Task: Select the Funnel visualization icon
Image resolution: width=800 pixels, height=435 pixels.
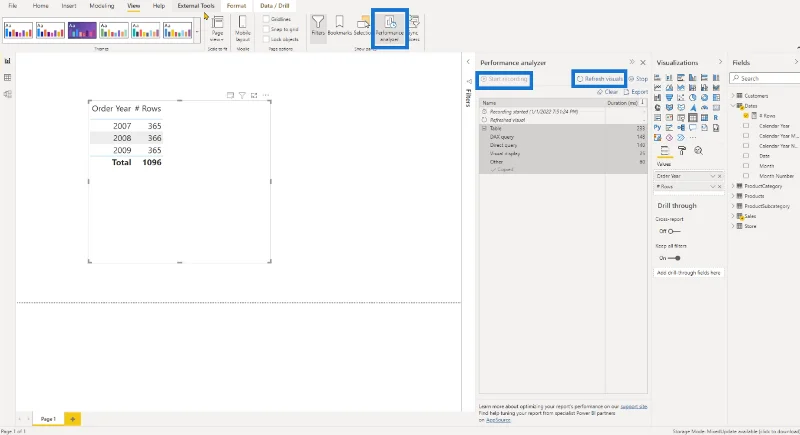Action: tap(669, 97)
